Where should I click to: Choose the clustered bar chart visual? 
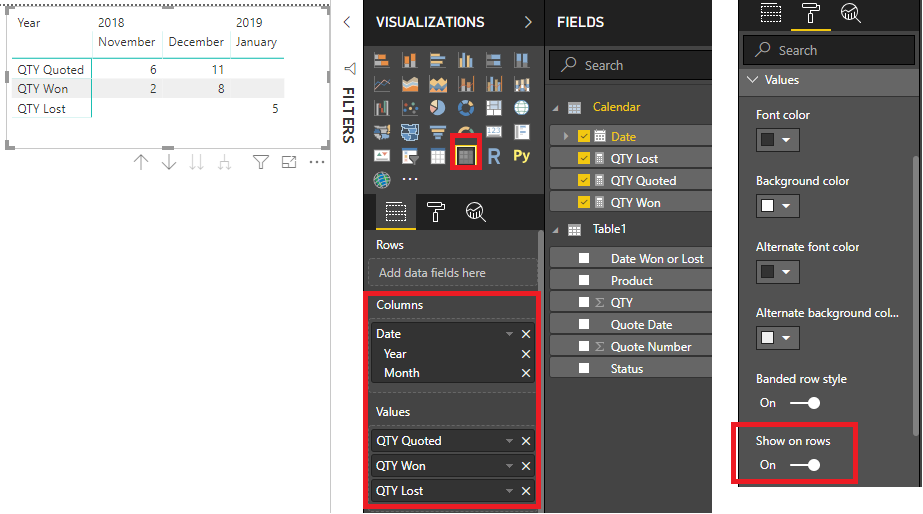(437, 60)
